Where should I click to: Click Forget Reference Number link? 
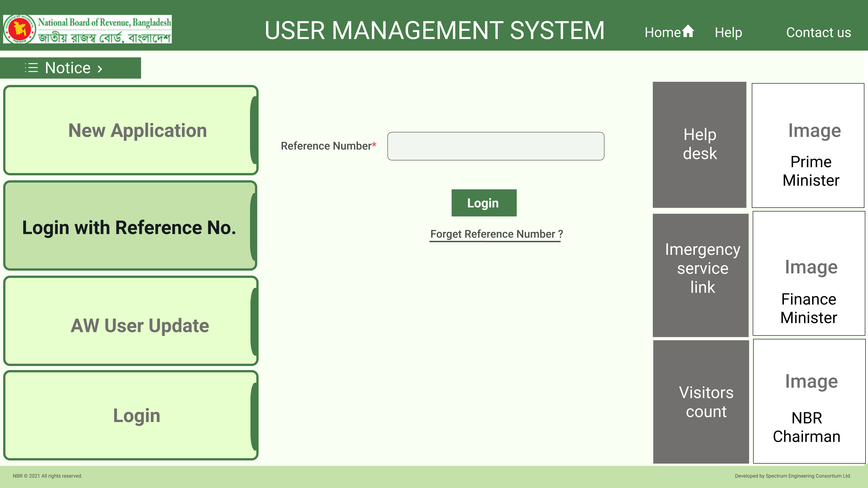click(496, 234)
